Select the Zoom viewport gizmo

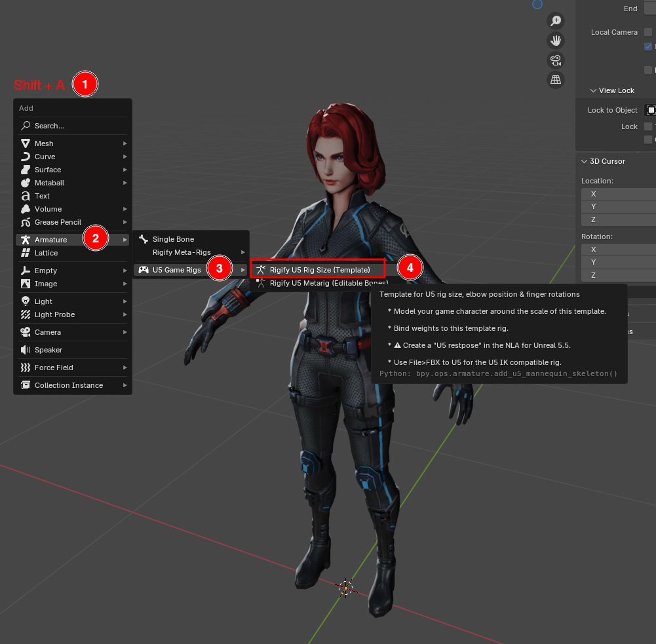pos(555,20)
